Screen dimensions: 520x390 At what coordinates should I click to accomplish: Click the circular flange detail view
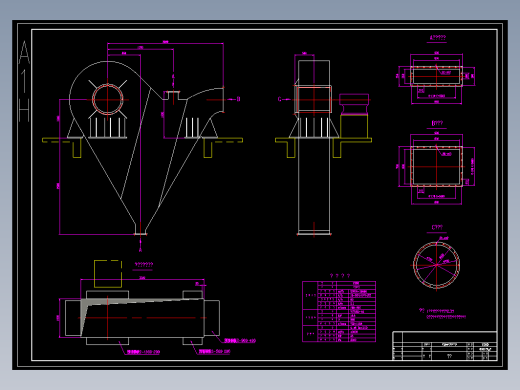click(436, 265)
